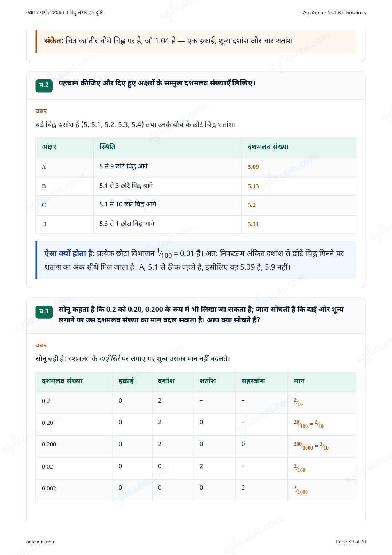Click the मान column header
Viewport: 392px width, 555px height.
click(x=299, y=381)
